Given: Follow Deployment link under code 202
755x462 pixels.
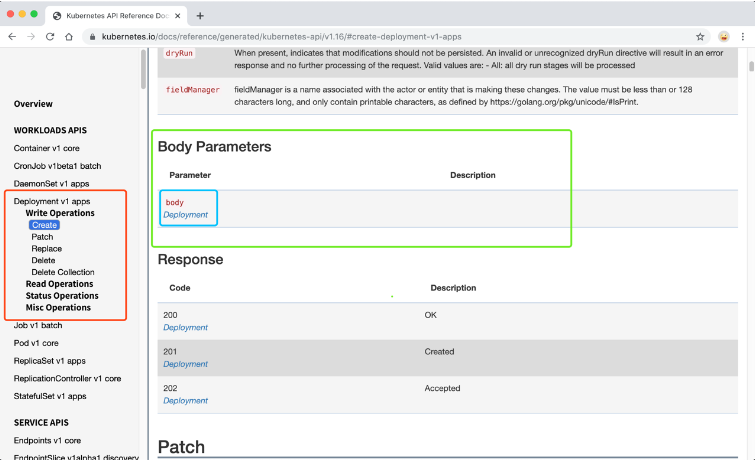Looking at the screenshot, I should 185,401.
